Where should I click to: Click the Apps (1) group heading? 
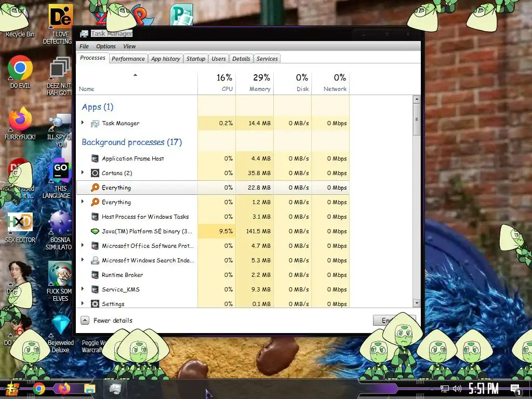pos(98,107)
